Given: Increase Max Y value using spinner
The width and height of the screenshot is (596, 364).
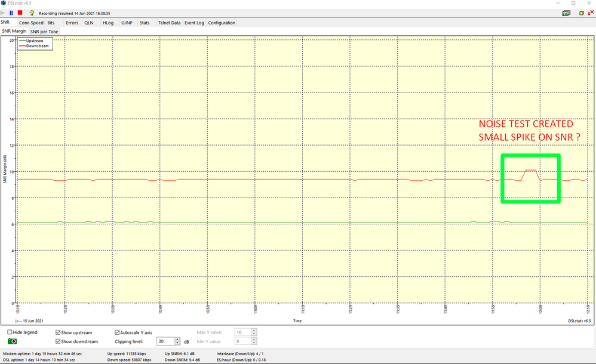Looking at the screenshot, I should tap(254, 330).
